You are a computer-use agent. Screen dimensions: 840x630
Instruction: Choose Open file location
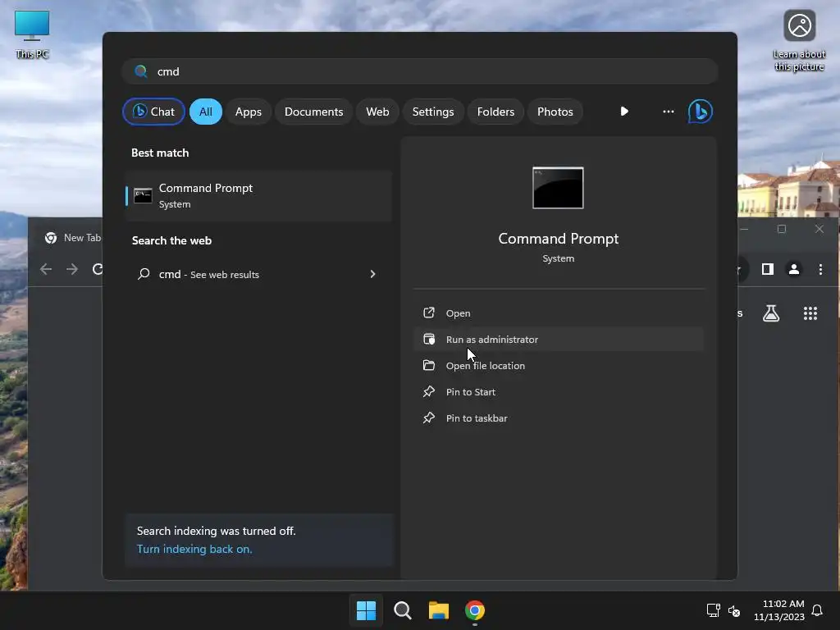click(559, 365)
